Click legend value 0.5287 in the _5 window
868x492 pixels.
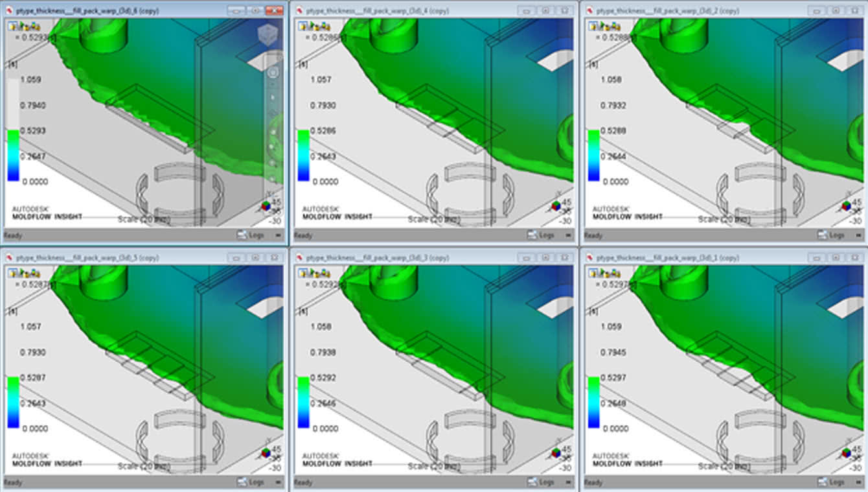34,377
